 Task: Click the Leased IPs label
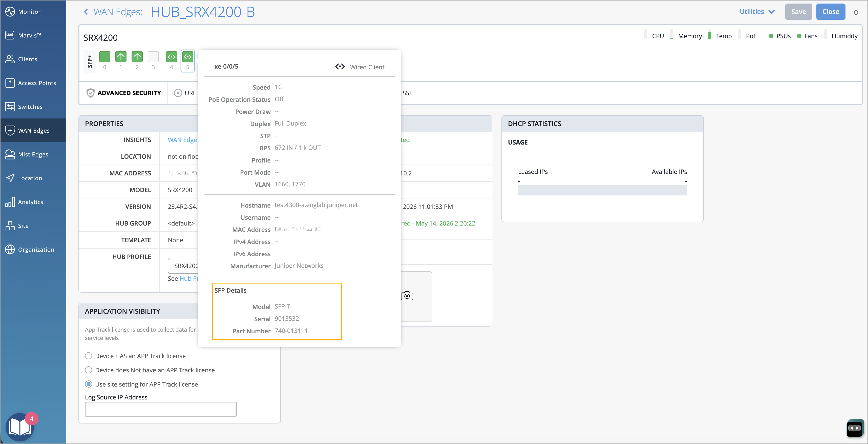click(x=533, y=172)
